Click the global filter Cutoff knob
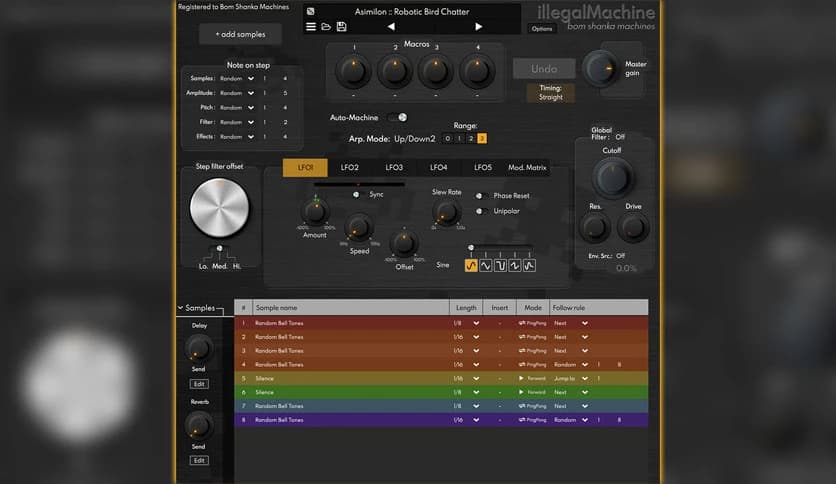This screenshot has width=836, height=484. [x=613, y=178]
